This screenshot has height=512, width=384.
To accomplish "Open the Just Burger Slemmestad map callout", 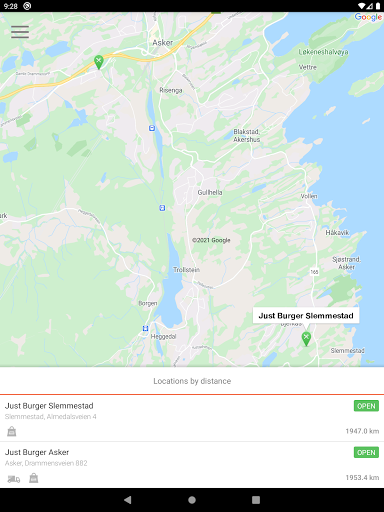I will pyautogui.click(x=306, y=316).
